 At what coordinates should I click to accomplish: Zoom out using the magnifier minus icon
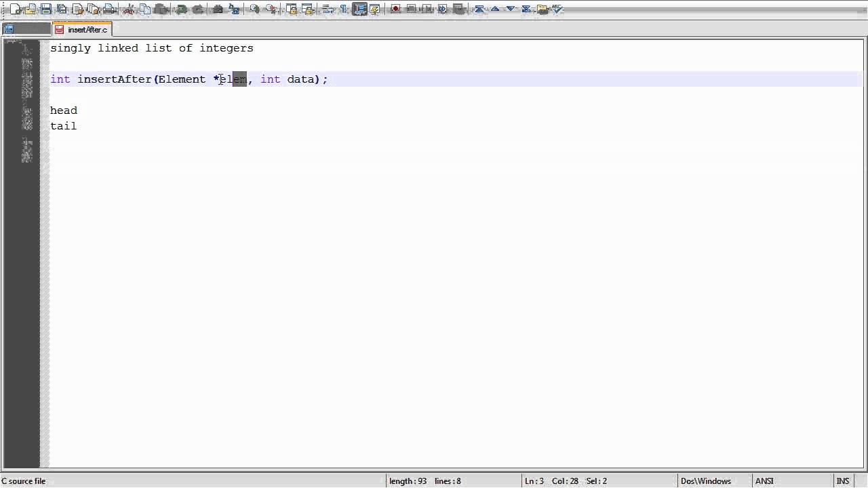pyautogui.click(x=271, y=9)
